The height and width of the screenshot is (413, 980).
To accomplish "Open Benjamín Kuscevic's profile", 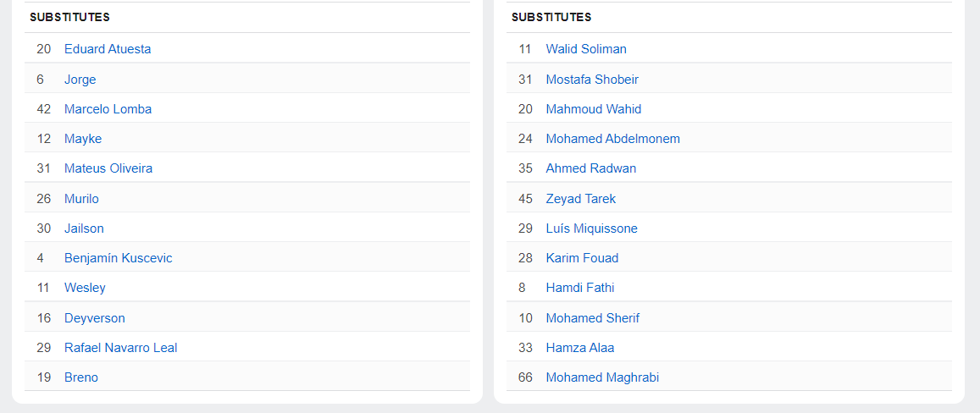I will point(118,258).
